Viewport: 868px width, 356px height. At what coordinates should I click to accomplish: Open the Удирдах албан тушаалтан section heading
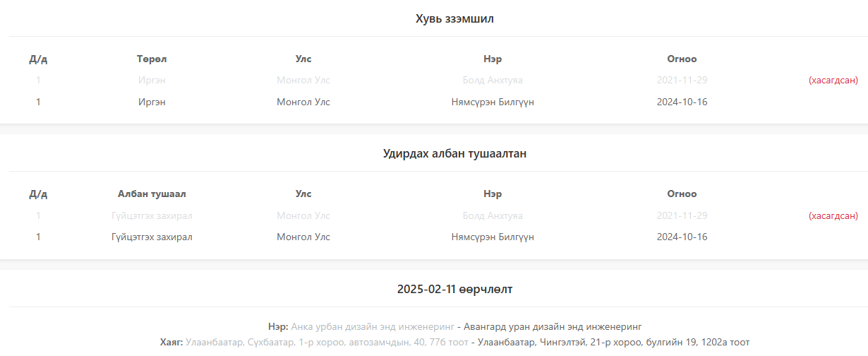454,154
